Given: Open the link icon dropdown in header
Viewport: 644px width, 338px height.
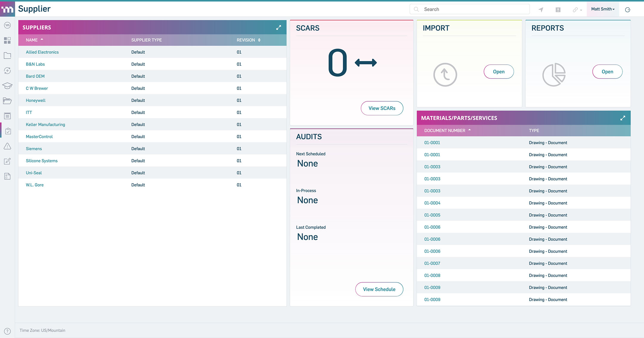Looking at the screenshot, I should click(577, 10).
